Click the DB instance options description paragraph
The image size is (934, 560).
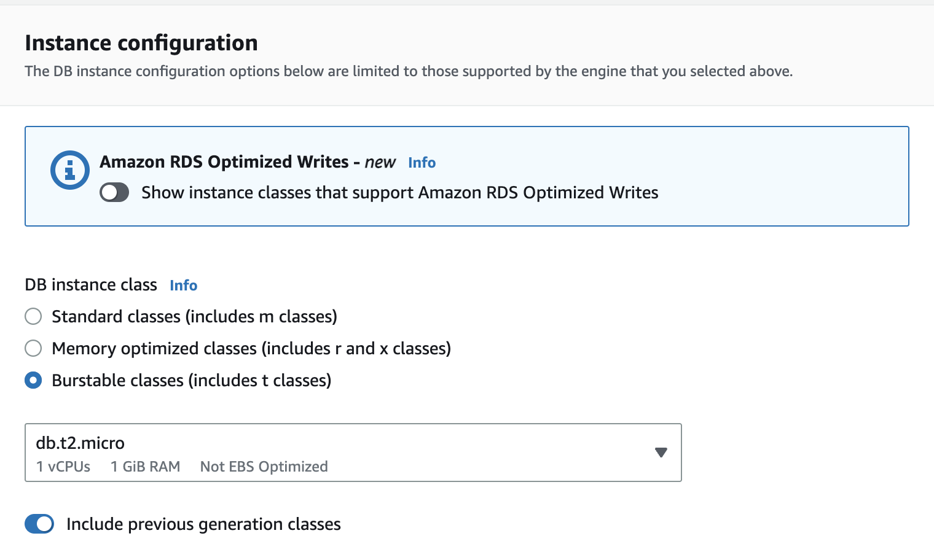click(409, 71)
